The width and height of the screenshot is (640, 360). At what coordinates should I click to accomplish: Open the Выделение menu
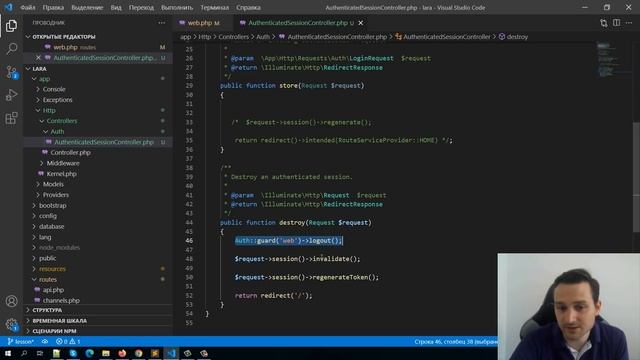87,7
